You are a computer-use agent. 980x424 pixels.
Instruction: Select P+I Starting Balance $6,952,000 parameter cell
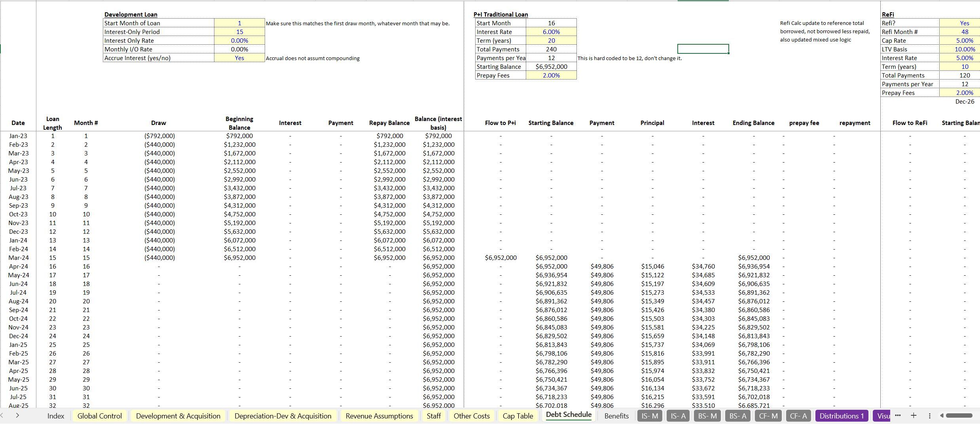[551, 67]
